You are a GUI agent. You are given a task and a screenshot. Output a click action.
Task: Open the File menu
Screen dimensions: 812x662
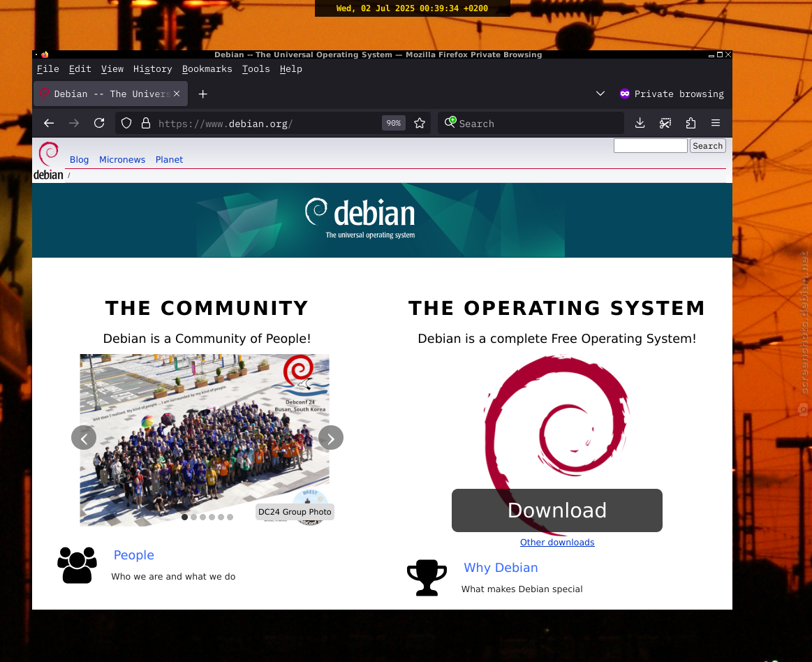click(47, 69)
